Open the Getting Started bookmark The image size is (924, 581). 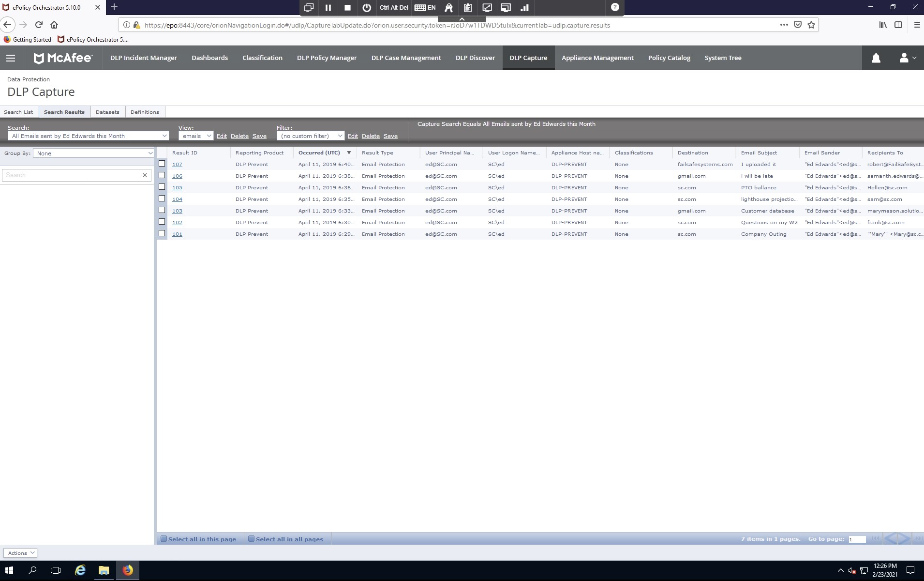[28, 40]
